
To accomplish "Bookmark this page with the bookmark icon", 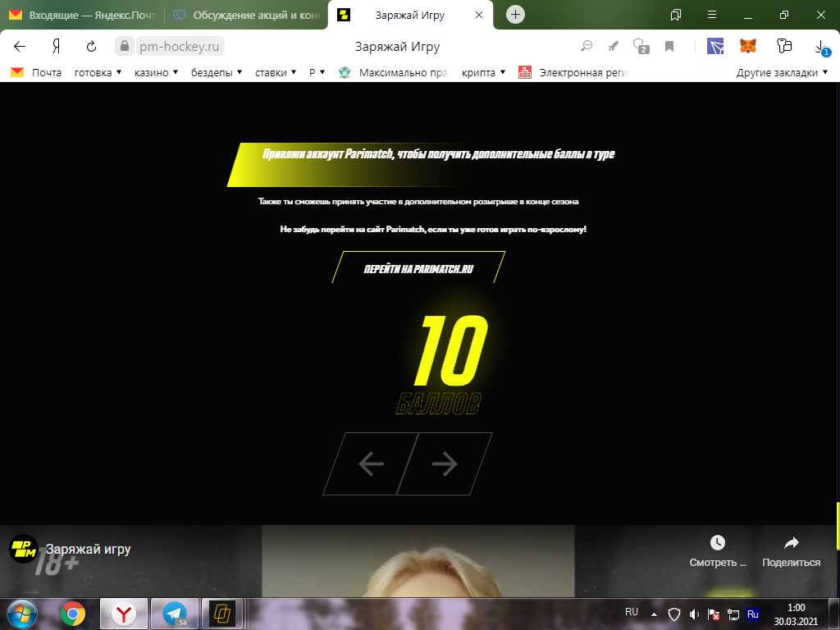I will point(669,47).
